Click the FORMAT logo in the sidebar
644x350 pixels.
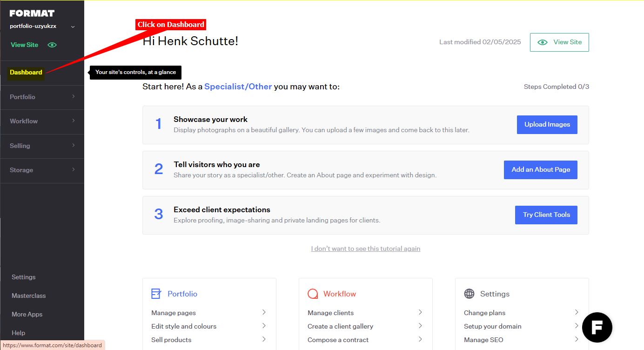click(32, 13)
